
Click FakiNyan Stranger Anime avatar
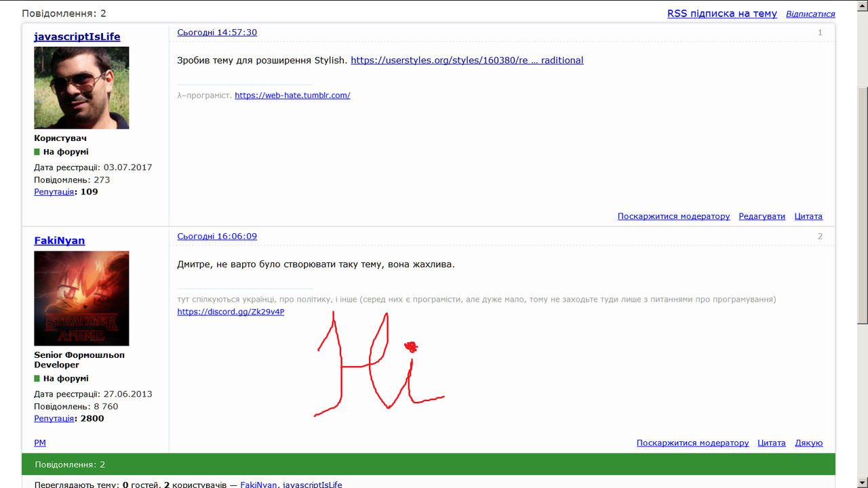point(81,298)
